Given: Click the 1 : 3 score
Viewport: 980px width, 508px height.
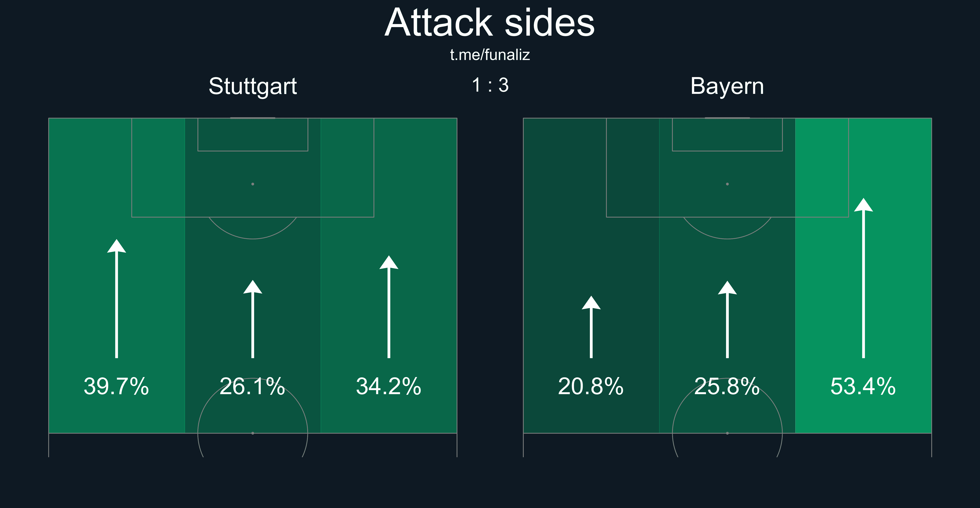Looking at the screenshot, I should 490,85.
